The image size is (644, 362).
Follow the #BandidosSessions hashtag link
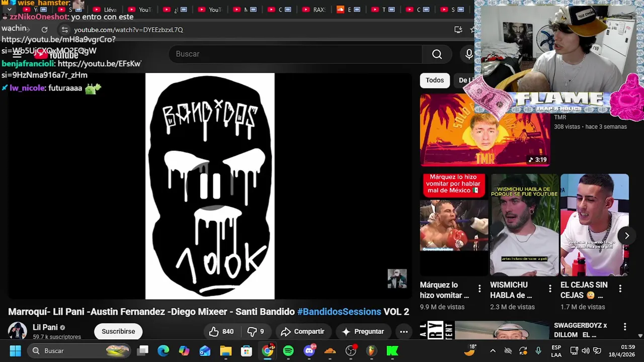pyautogui.click(x=339, y=312)
